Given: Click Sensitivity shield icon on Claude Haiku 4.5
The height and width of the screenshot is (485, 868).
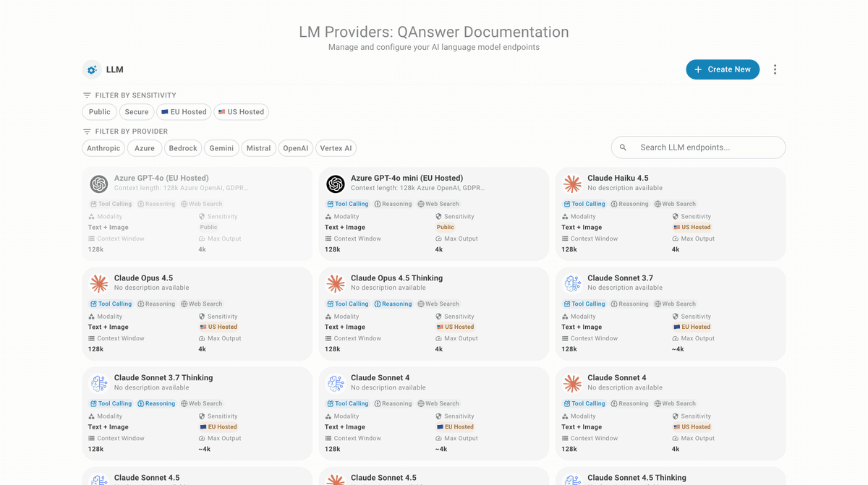Looking at the screenshot, I should (676, 217).
